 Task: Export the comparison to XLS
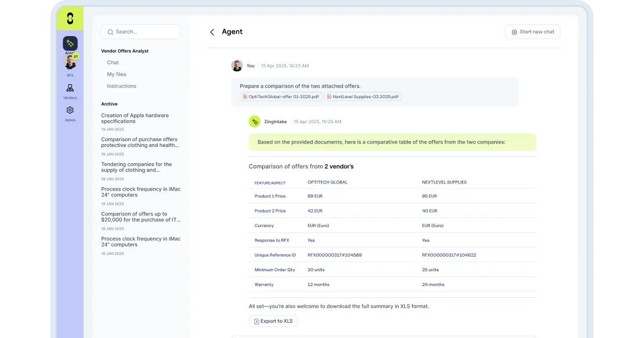point(273,321)
